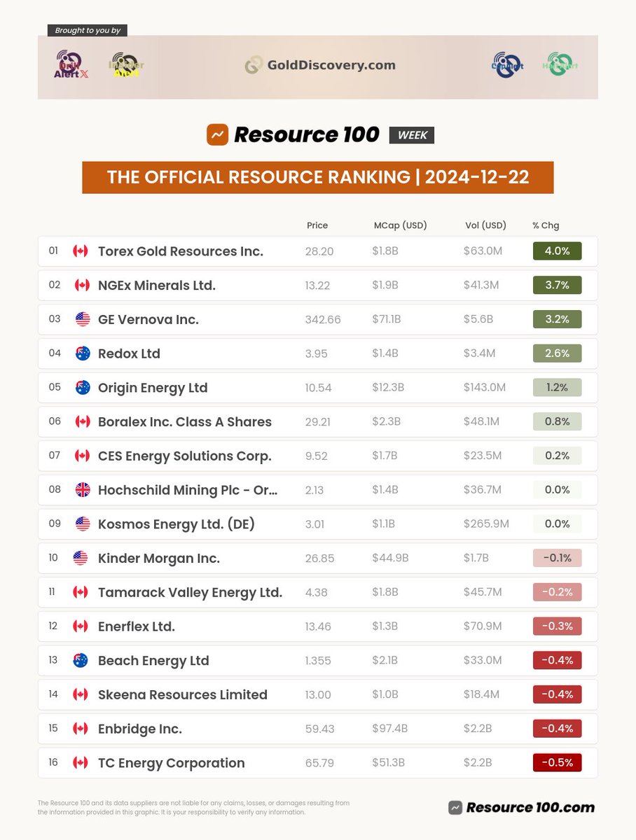Click the Australian flag beside Redox Ltd
636x840 pixels.
pos(83,353)
